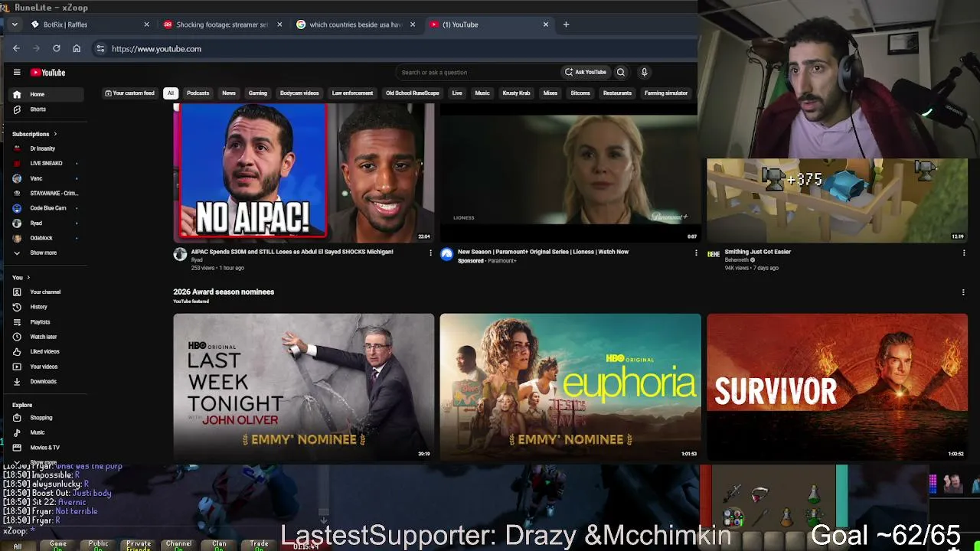This screenshot has width=980, height=551.
Task: Expand the Subscriptions section chevron
Action: tap(55, 134)
